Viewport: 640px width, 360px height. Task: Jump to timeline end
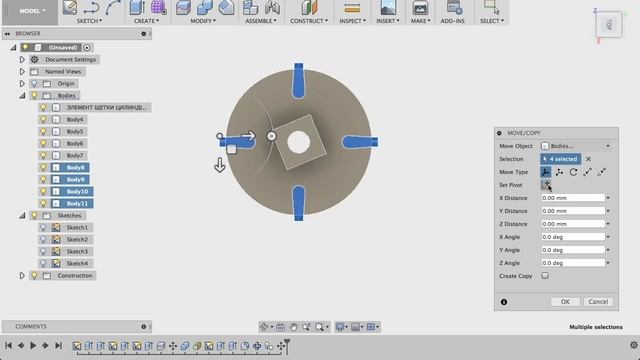pyautogui.click(x=58, y=345)
